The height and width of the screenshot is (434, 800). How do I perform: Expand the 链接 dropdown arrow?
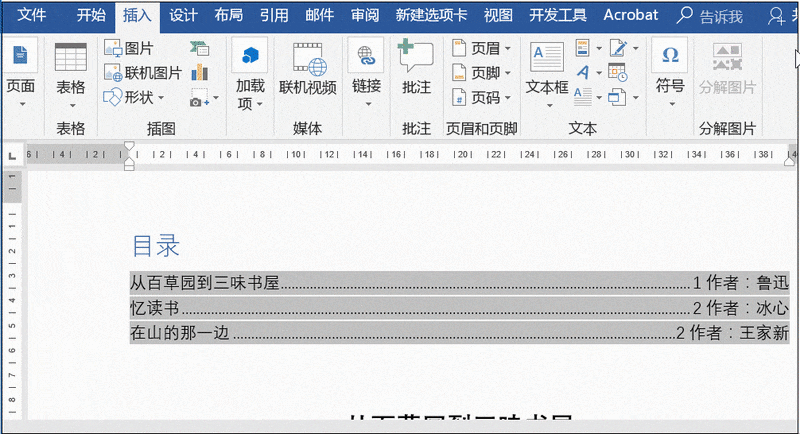[x=368, y=104]
